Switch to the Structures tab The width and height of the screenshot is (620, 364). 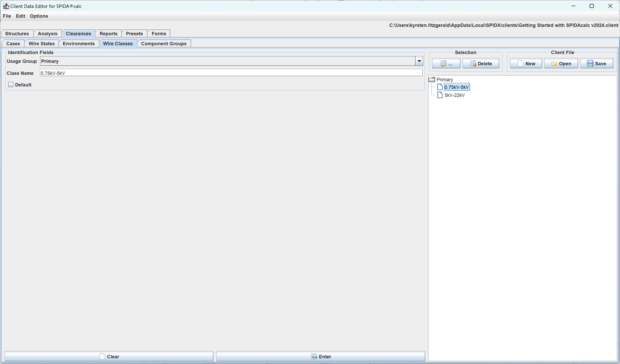point(17,33)
